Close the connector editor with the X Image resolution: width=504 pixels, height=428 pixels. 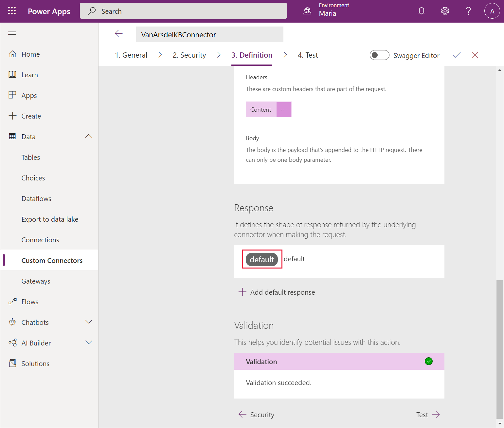475,55
